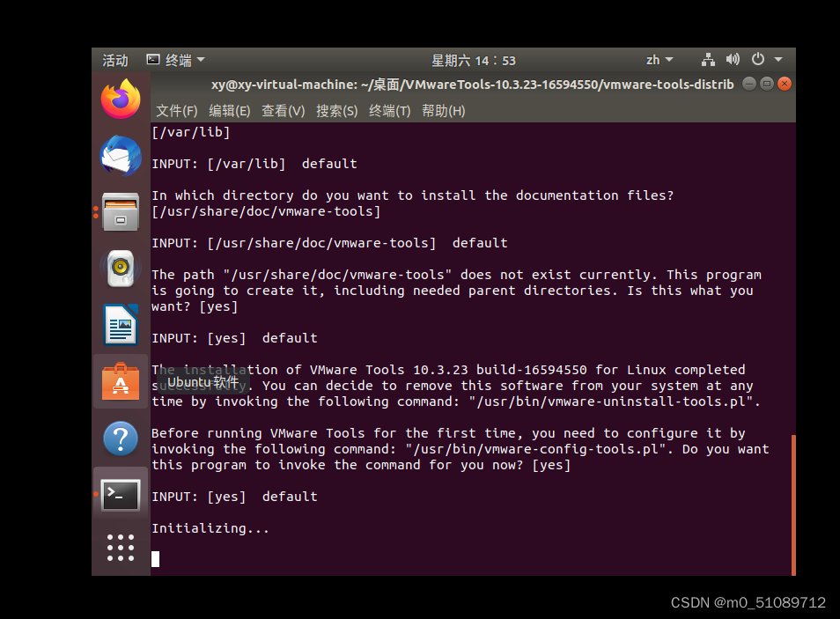Click the power icon in top bar
840x619 pixels.
(x=757, y=60)
